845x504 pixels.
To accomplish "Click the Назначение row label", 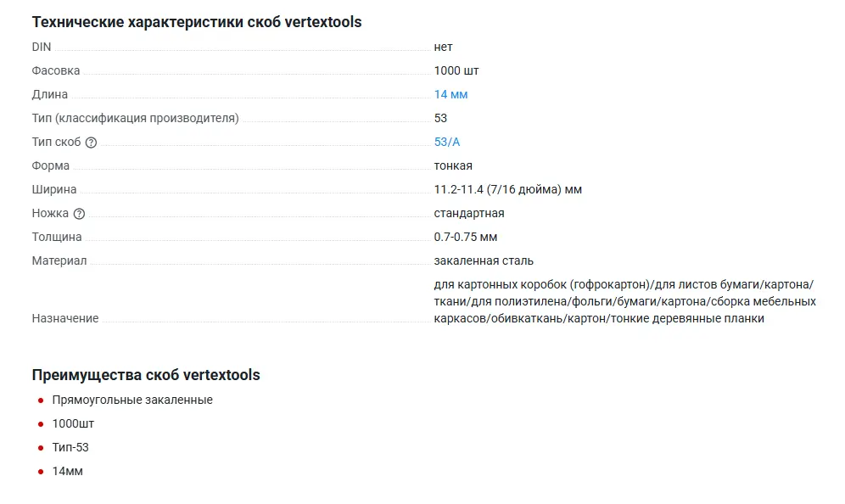I will [x=65, y=318].
